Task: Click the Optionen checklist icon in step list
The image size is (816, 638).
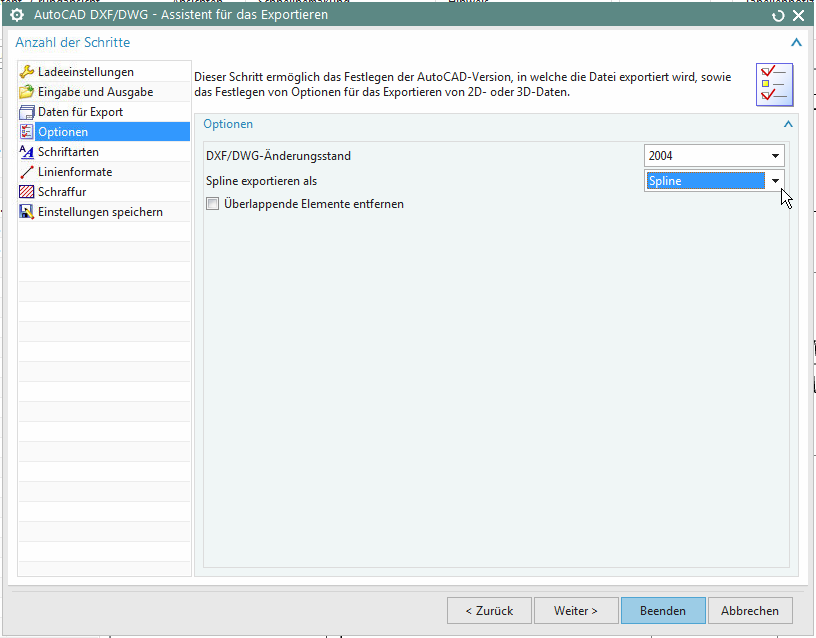Action: pos(27,132)
